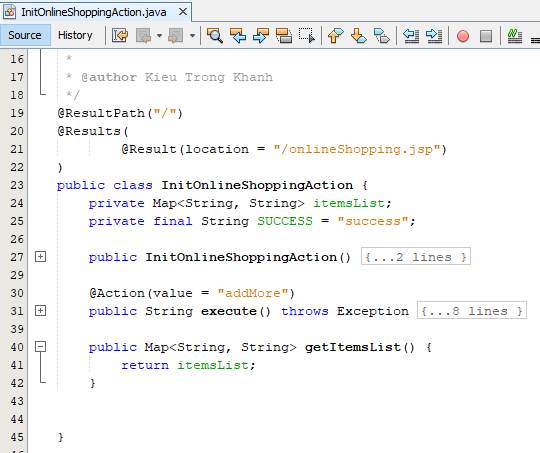This screenshot has height=453, width=540.
Task: Click Previous Bookmark up arrow icon
Action: coord(335,35)
